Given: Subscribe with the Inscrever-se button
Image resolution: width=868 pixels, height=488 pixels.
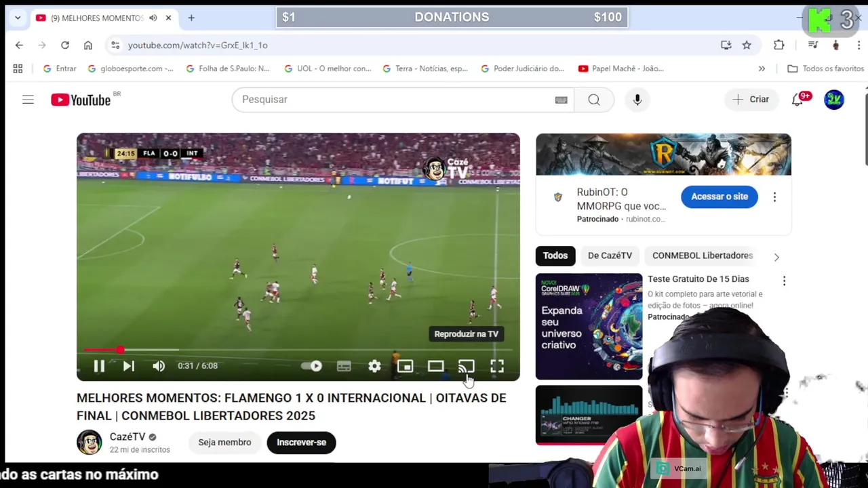Looking at the screenshot, I should pos(301,443).
